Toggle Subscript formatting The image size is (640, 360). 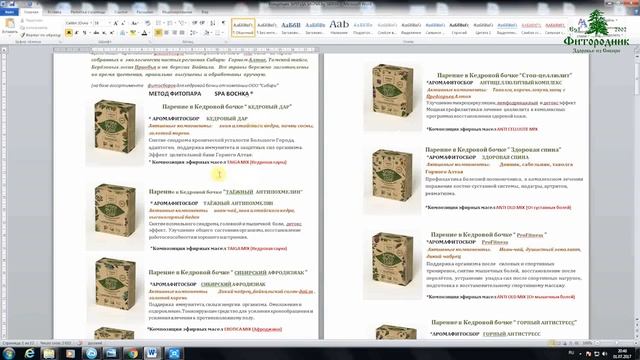104,33
